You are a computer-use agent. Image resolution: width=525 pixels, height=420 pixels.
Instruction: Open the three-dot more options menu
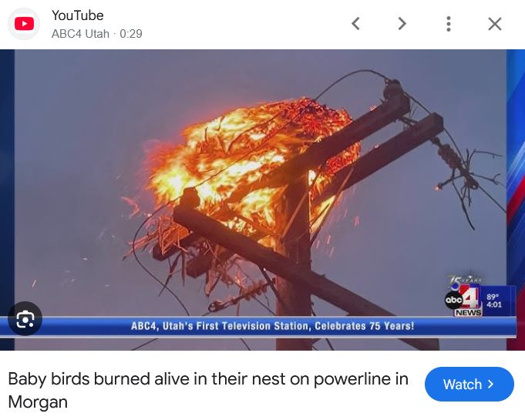click(449, 24)
